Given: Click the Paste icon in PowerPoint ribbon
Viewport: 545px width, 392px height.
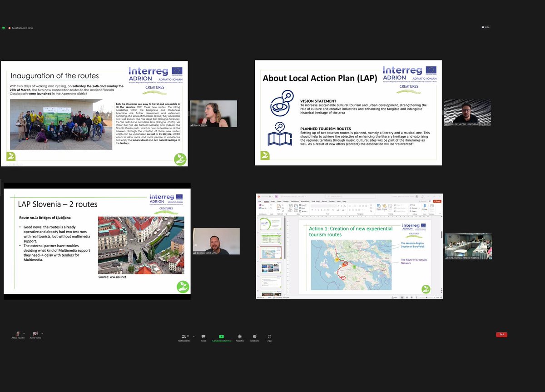Looking at the screenshot, I should [278, 207].
